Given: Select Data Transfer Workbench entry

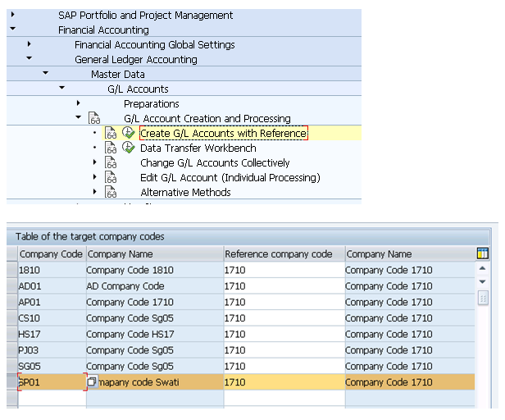Looking at the screenshot, I should [198, 148].
